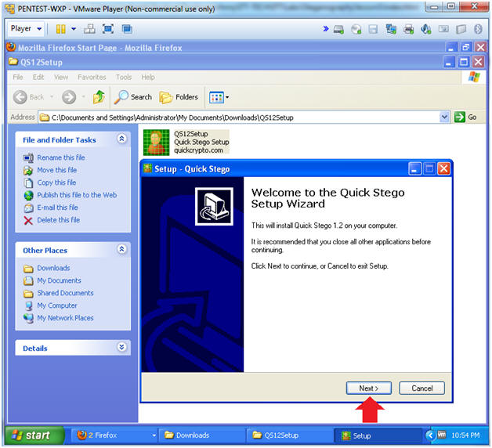Click the floppy drive device icon
This screenshot has width=492, height=448.
[374, 30]
